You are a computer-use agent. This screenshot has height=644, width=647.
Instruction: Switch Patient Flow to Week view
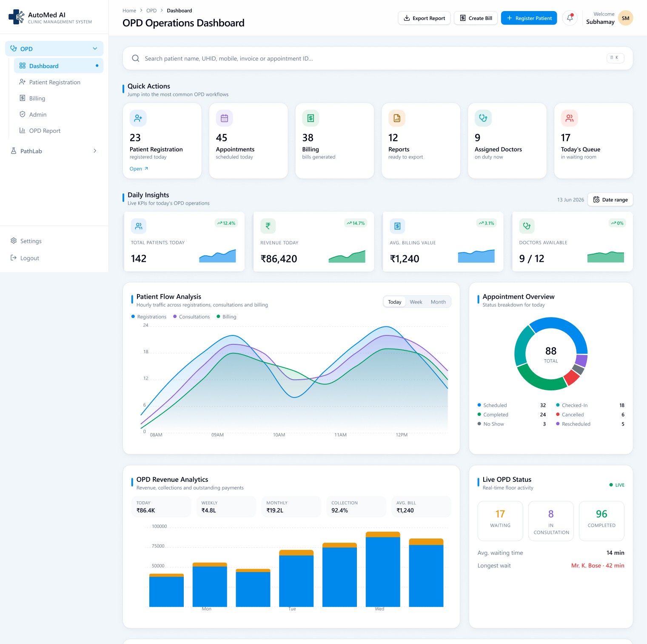click(416, 302)
